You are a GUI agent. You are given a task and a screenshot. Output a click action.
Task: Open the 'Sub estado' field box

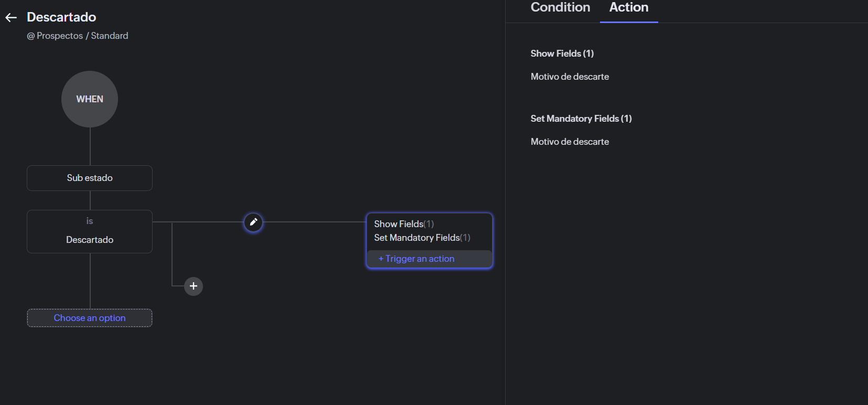(90, 178)
